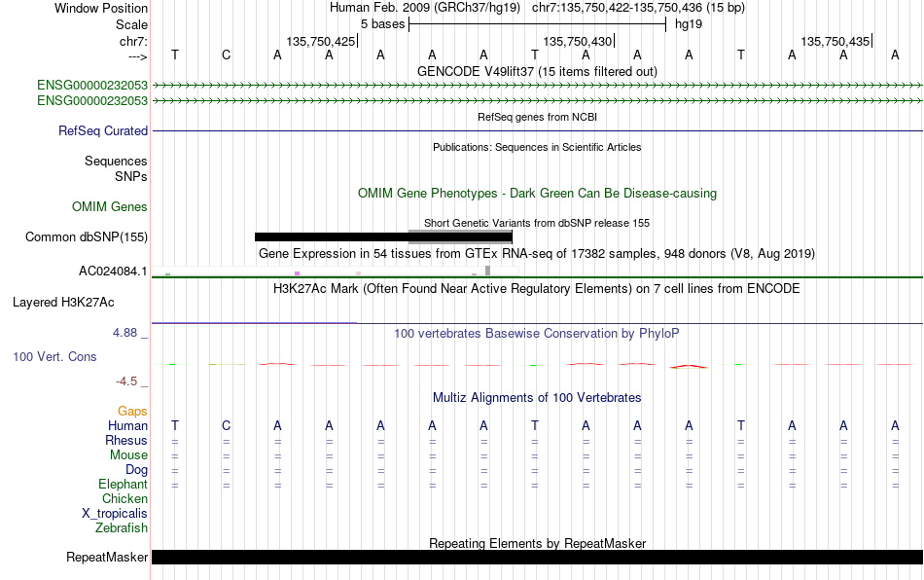Click the RepeatMasker track label
The image size is (924, 580).
click(x=107, y=557)
